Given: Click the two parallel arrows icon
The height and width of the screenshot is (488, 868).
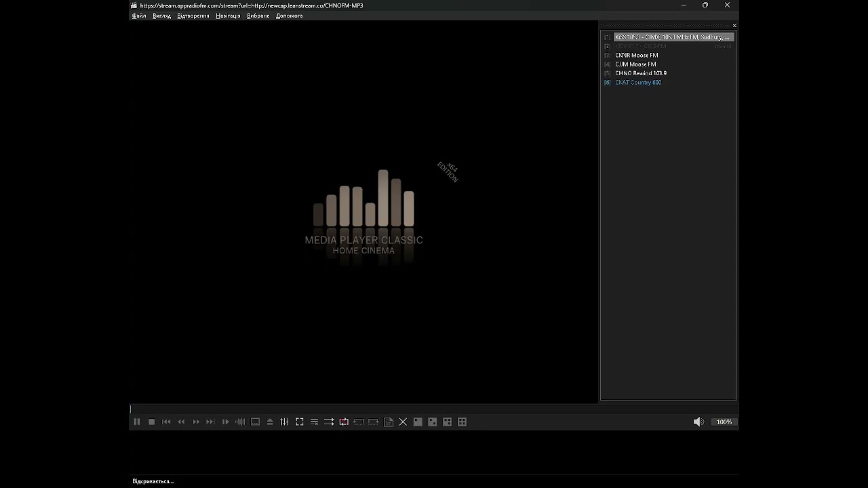Looking at the screenshot, I should (x=329, y=422).
